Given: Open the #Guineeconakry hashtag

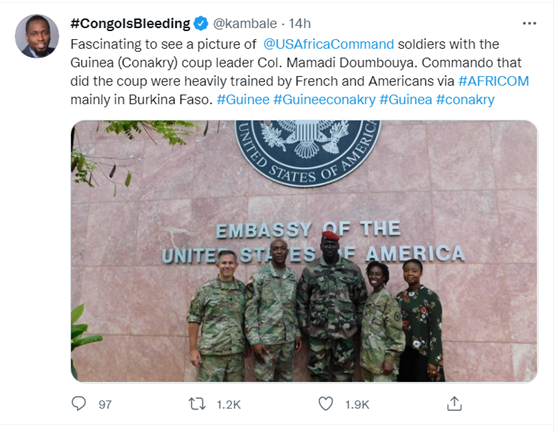Looking at the screenshot, I should (x=324, y=100).
